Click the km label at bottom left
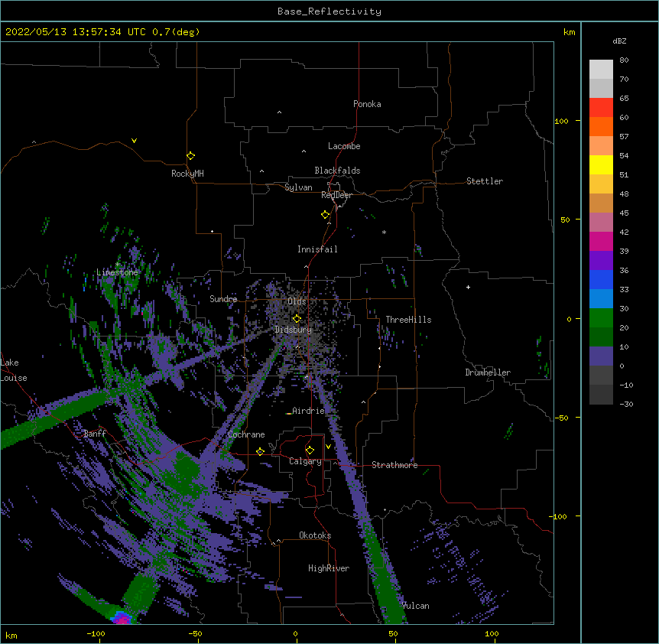The height and width of the screenshot is (644, 659). pos(11,635)
